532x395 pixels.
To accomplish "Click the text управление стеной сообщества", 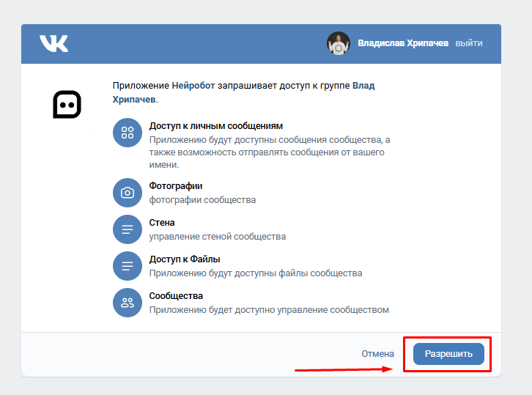I will 218,237.
